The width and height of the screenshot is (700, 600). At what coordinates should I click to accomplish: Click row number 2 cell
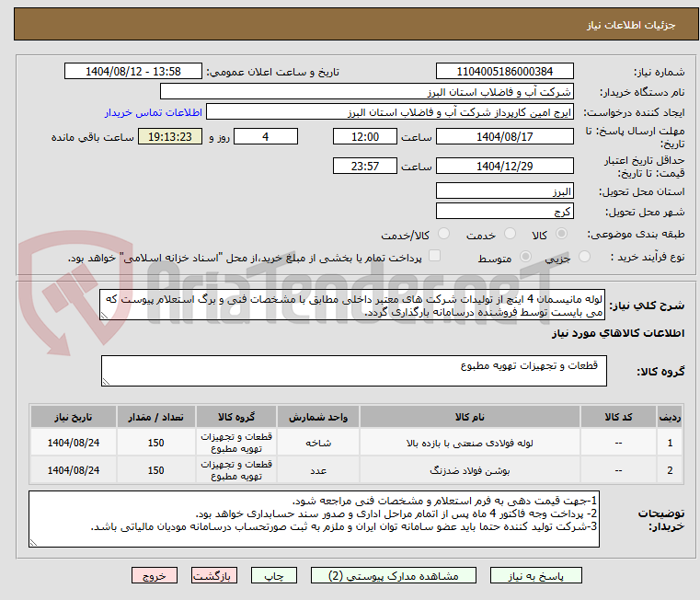[x=670, y=470]
